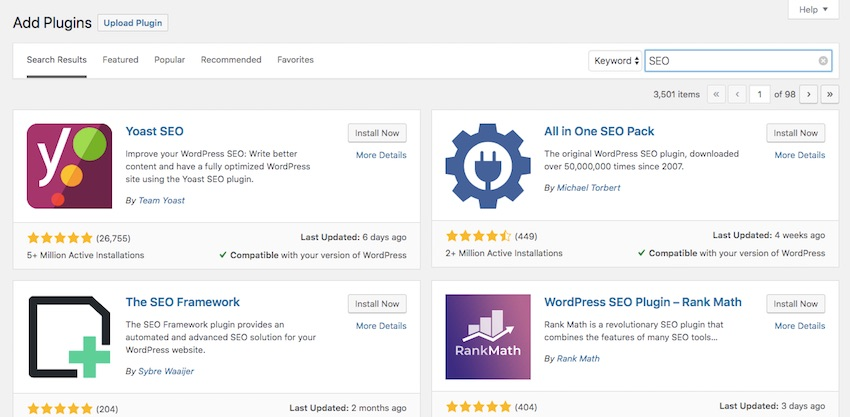Click the All in One SEO Pack gear icon

click(x=488, y=166)
